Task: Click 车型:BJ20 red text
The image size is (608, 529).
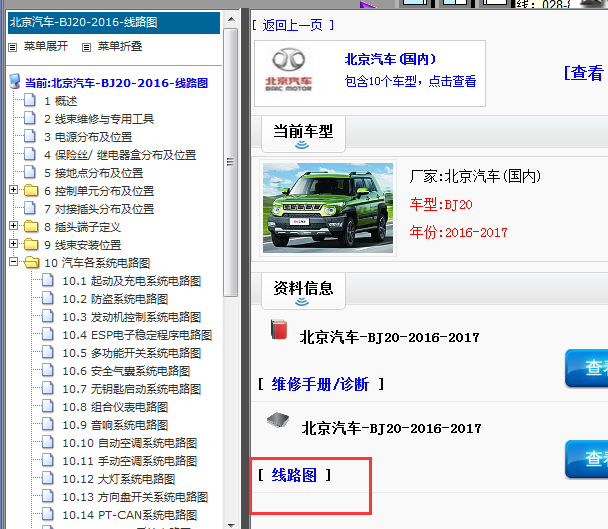Action: click(x=441, y=204)
